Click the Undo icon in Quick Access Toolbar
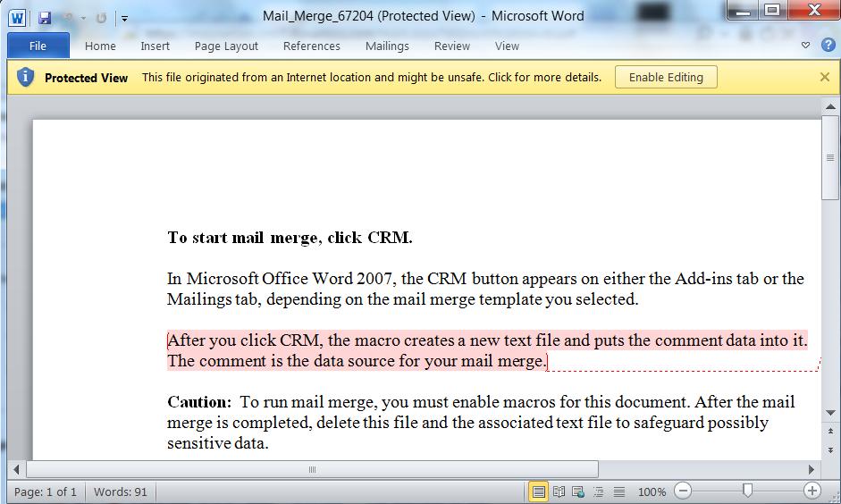841x504 pixels. [68, 18]
